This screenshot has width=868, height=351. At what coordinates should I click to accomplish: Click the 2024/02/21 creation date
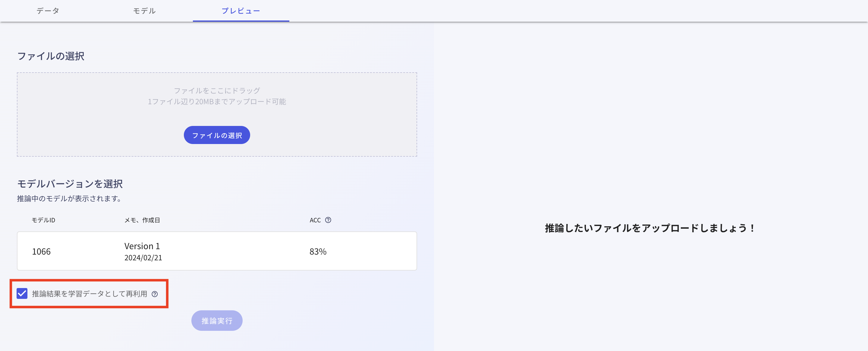143,258
